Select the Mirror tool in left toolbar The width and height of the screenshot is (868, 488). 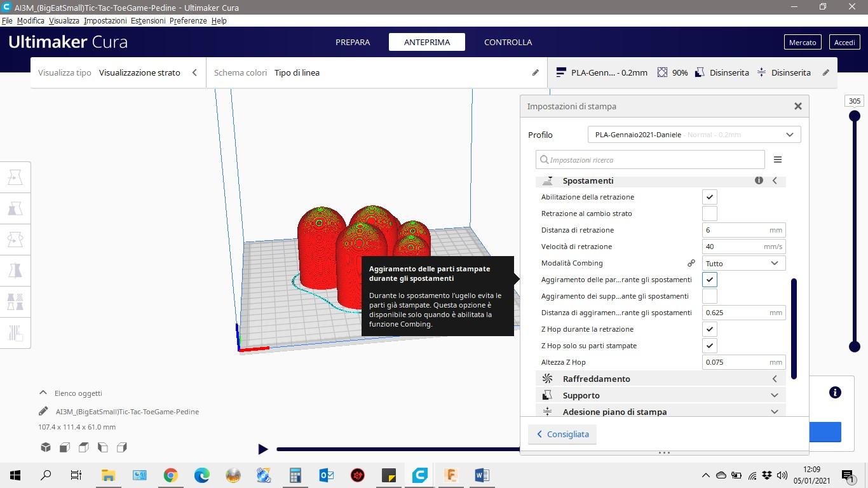point(15,271)
